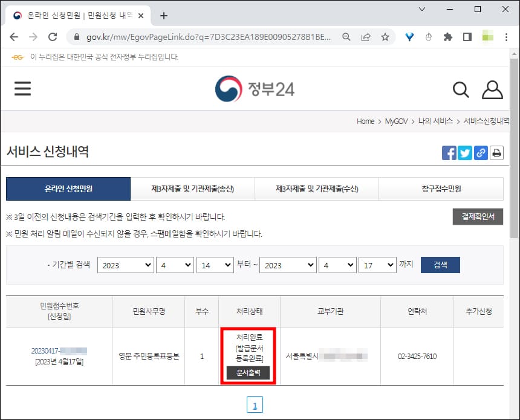Open the start month dropdown
Screen dimensions: 520x420
(x=175, y=265)
